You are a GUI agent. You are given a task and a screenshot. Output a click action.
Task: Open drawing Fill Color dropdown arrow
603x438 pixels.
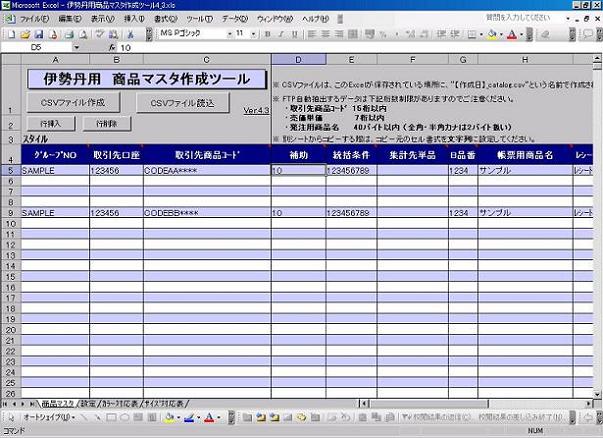(178, 417)
